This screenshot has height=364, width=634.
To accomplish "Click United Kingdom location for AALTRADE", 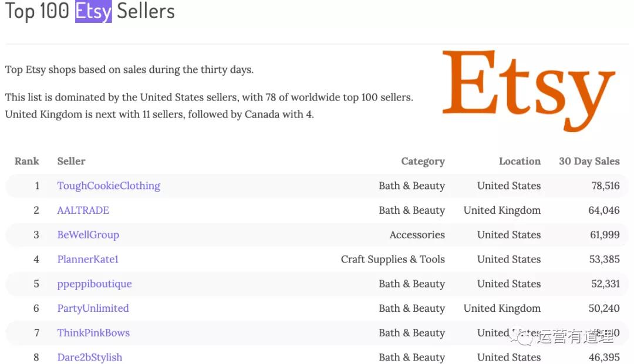I will [502, 210].
